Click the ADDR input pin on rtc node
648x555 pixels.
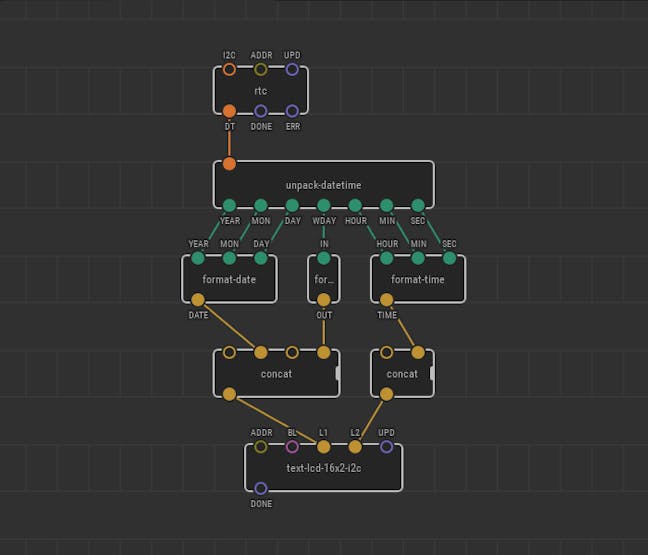(x=261, y=69)
